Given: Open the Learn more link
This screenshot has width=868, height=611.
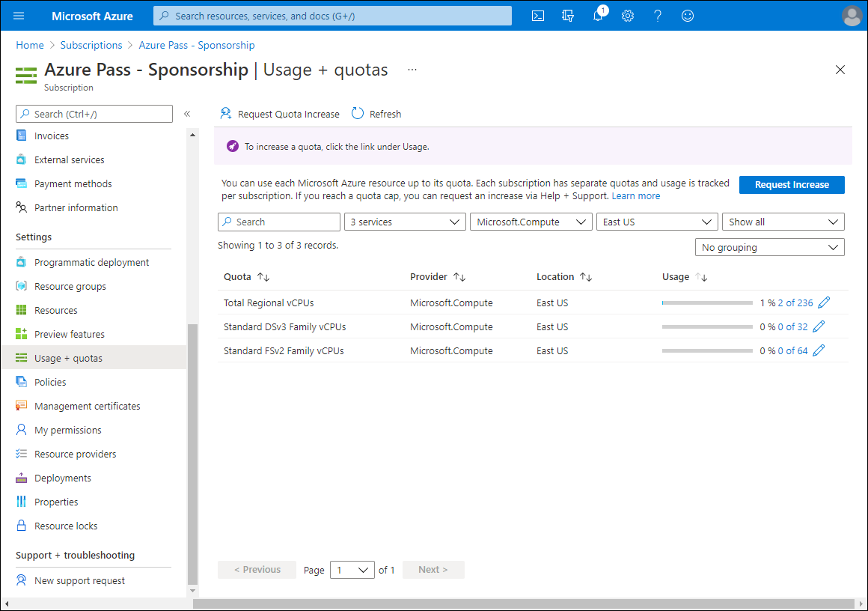Looking at the screenshot, I should click(x=635, y=195).
